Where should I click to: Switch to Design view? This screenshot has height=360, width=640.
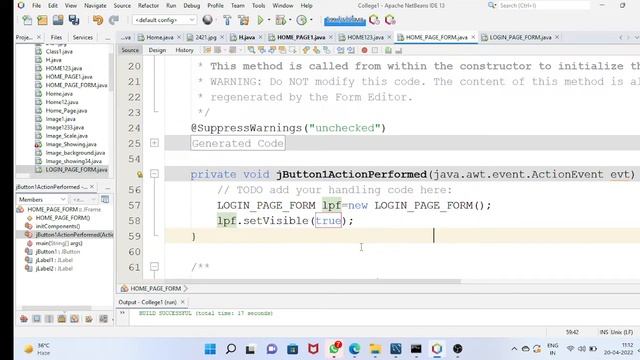pos(157,50)
